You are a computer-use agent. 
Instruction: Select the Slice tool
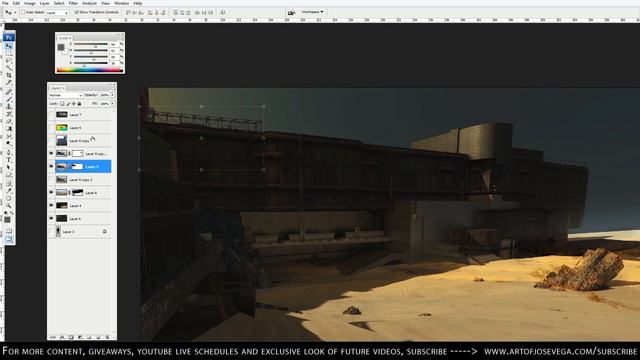[9, 83]
